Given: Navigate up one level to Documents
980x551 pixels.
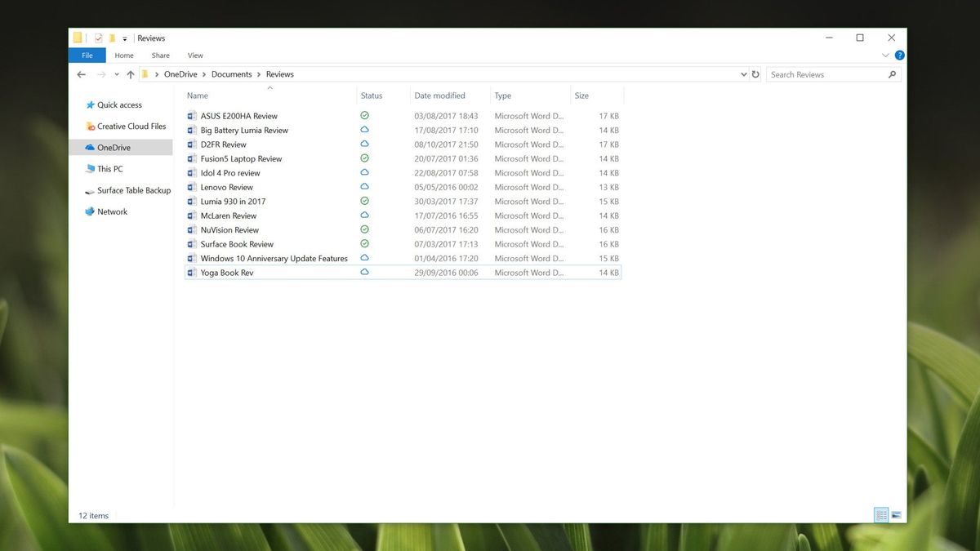Looking at the screenshot, I should [131, 73].
